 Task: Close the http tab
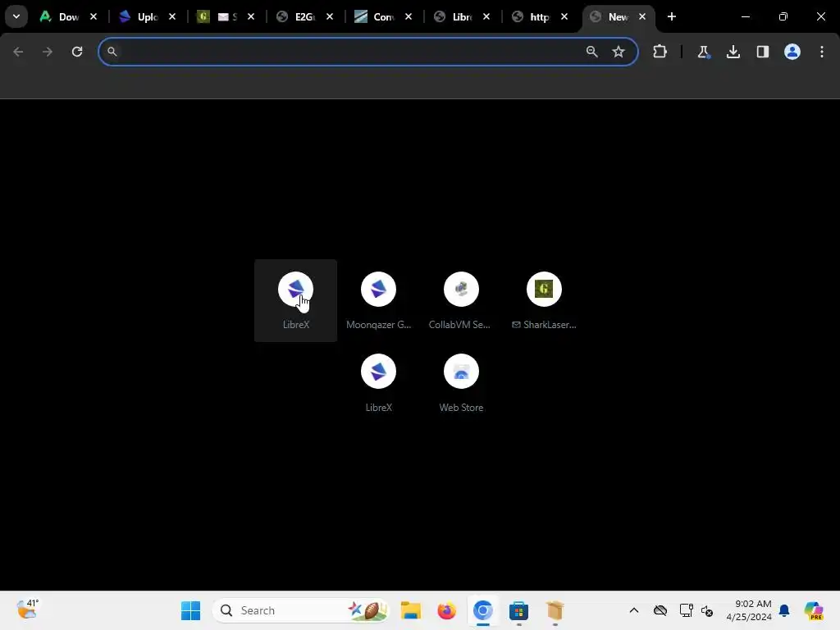[564, 16]
